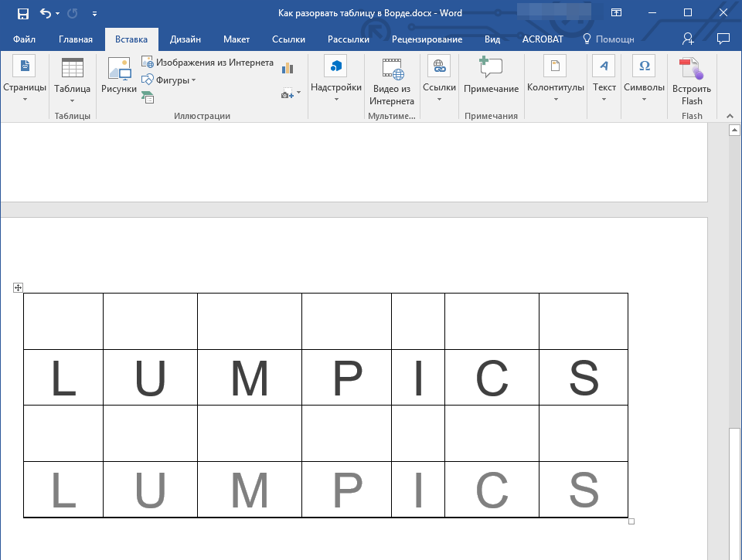Click the table move handle
The height and width of the screenshot is (560, 742).
pyautogui.click(x=18, y=288)
